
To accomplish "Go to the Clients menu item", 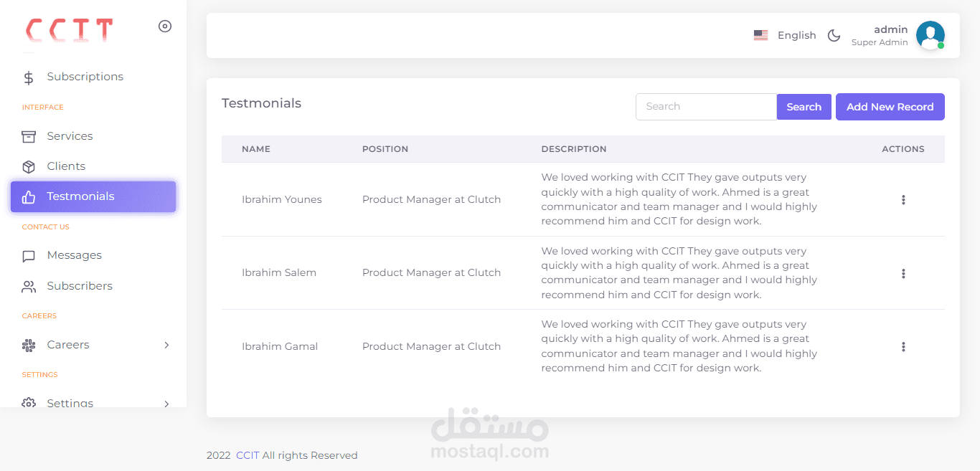I will click(x=66, y=166).
